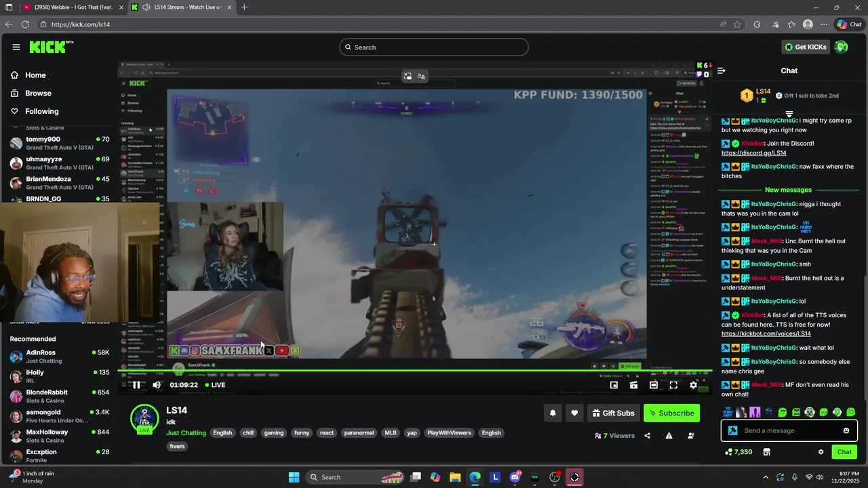Viewport: 868px width, 488px height.
Task: Go back in browser
Action: click(x=9, y=24)
